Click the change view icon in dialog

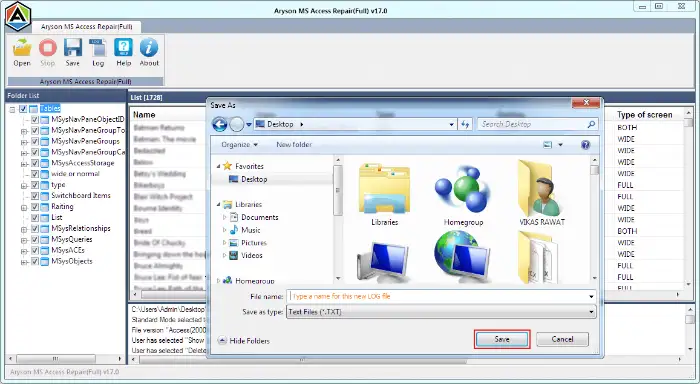click(548, 145)
